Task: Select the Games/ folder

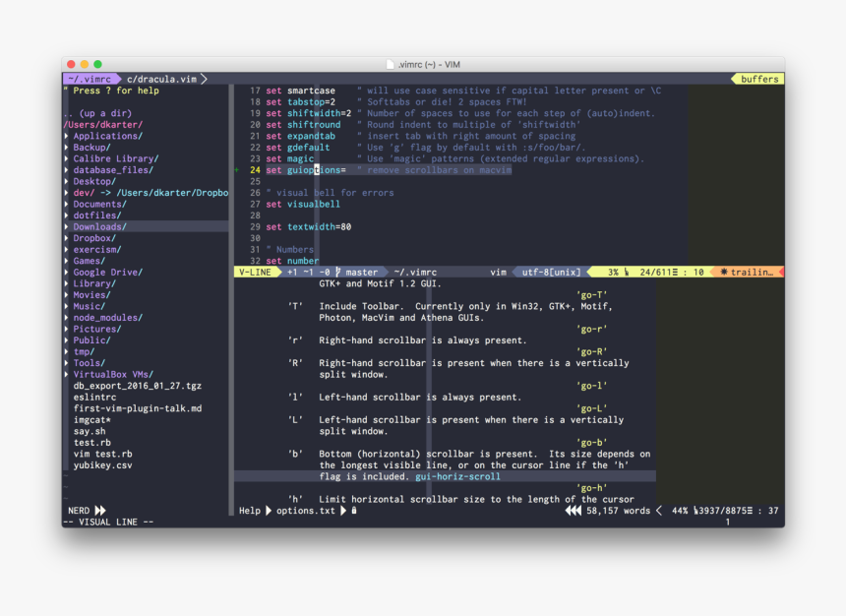Action: 89,261
